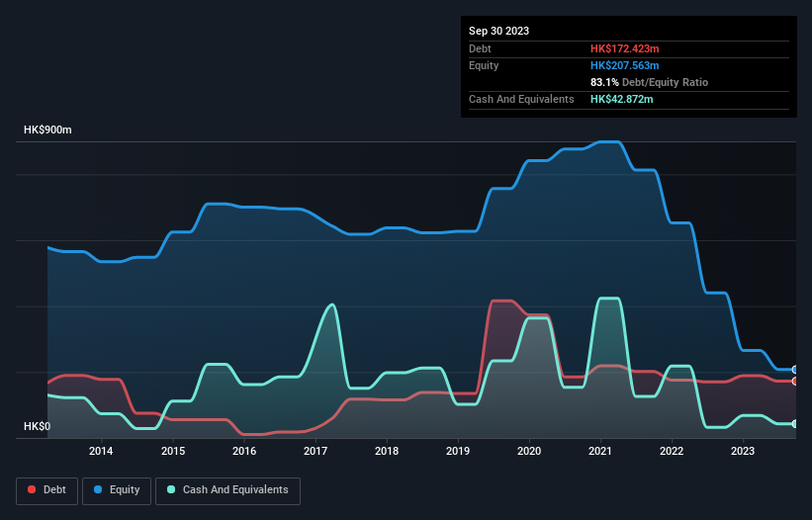Click the 2021 x-axis label
This screenshot has height=520, width=812.
pyautogui.click(x=600, y=451)
